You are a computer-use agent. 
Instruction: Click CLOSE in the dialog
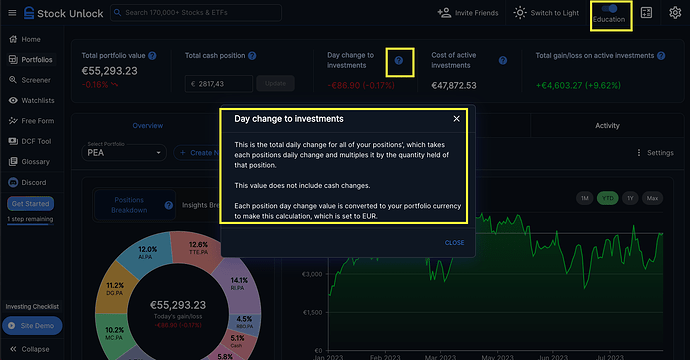pos(454,243)
